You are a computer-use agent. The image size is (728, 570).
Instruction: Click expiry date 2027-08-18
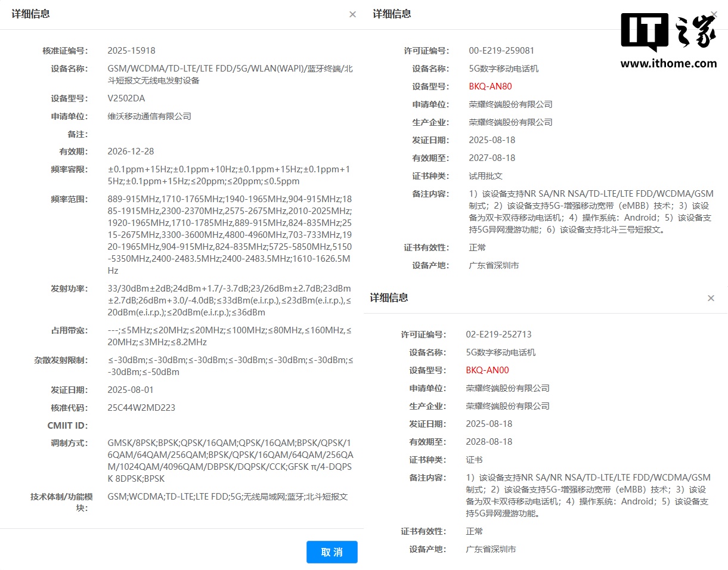(x=492, y=158)
